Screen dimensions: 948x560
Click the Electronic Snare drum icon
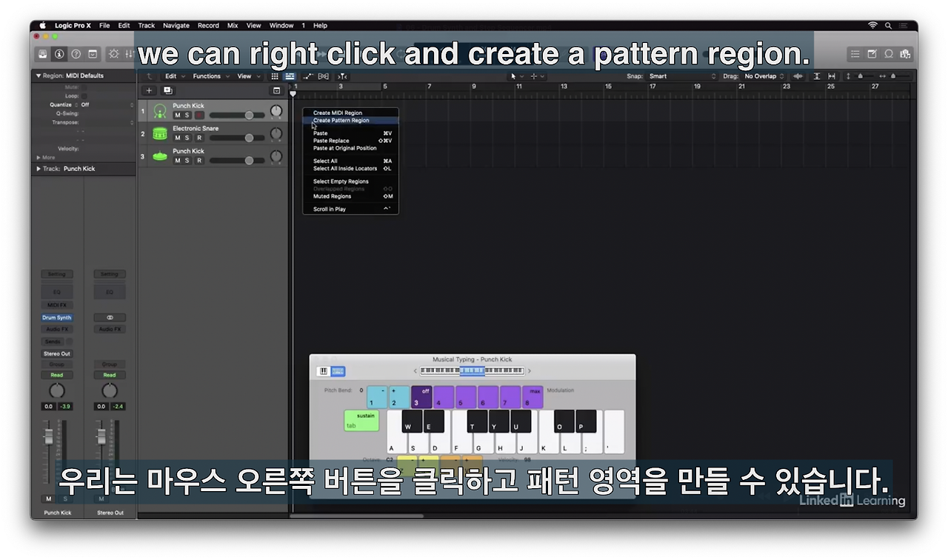159,134
